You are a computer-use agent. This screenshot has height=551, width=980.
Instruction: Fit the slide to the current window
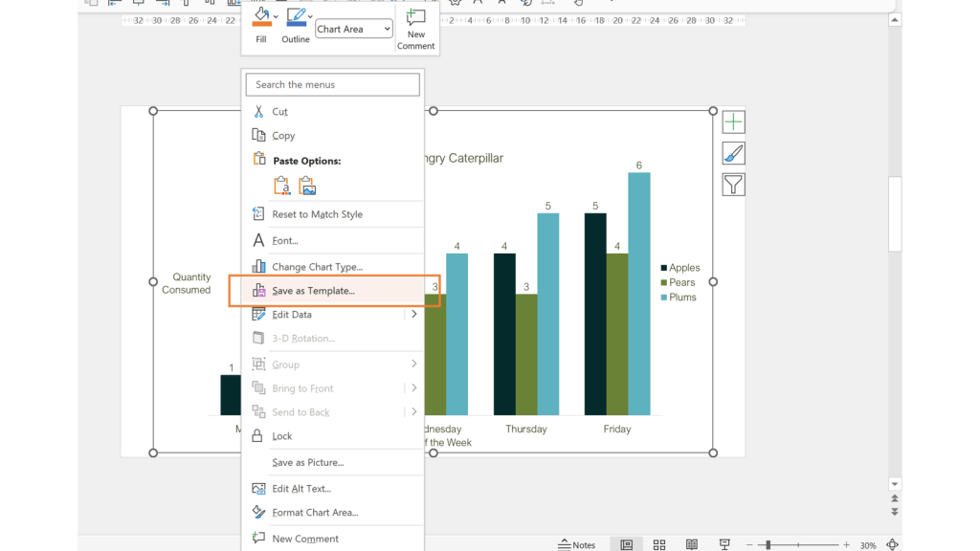895,544
